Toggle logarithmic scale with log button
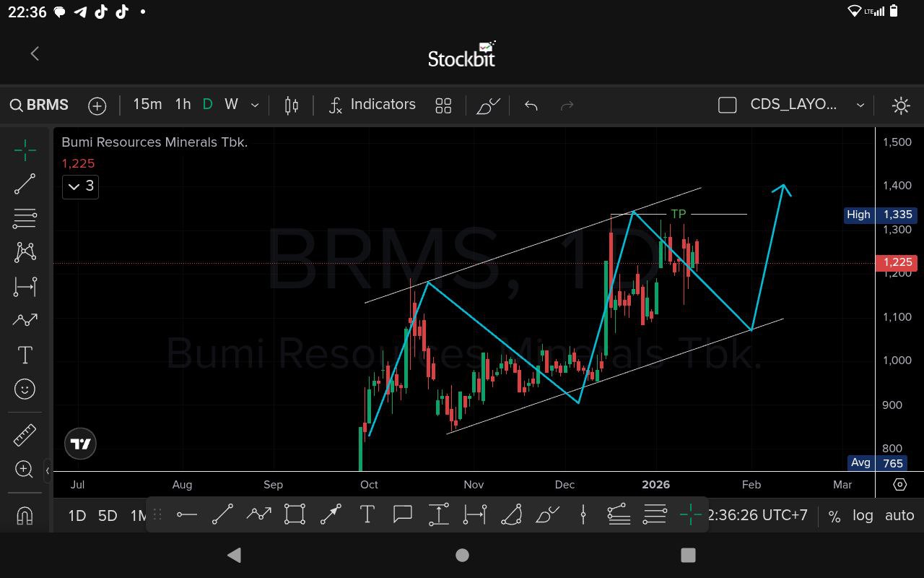Image resolution: width=924 pixels, height=578 pixels. pos(863,516)
